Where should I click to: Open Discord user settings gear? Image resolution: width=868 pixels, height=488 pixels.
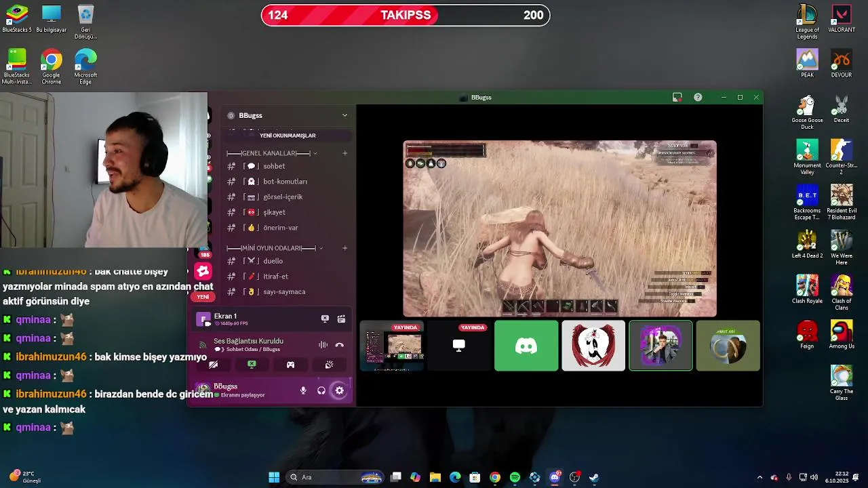340,390
